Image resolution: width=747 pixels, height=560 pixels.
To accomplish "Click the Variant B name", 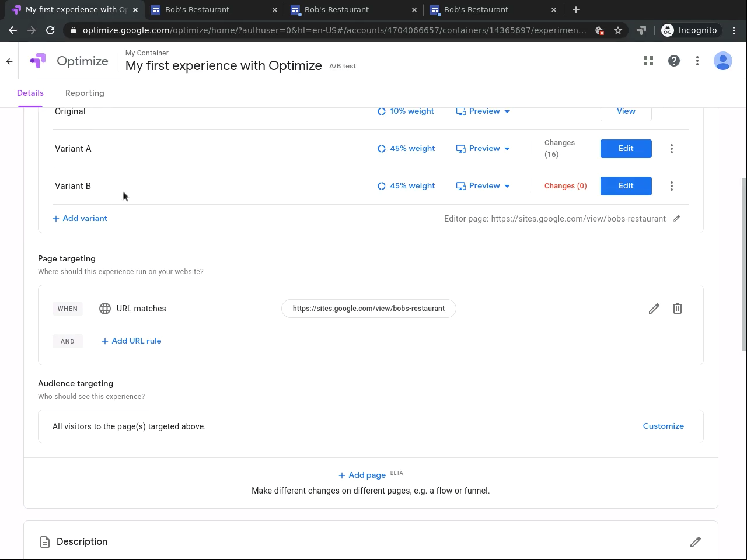I will click(x=73, y=186).
